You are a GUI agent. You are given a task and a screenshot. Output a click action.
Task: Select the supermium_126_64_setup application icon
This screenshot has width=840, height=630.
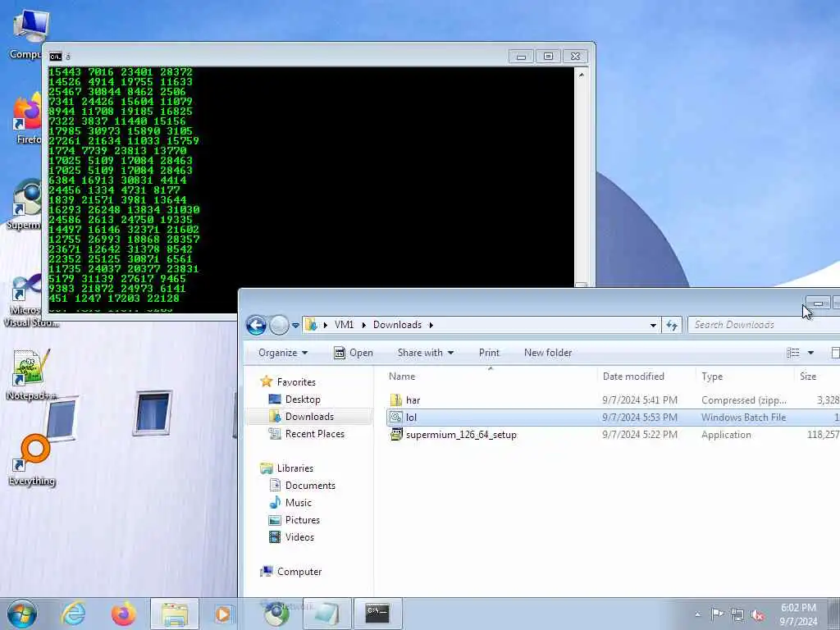tap(396, 435)
